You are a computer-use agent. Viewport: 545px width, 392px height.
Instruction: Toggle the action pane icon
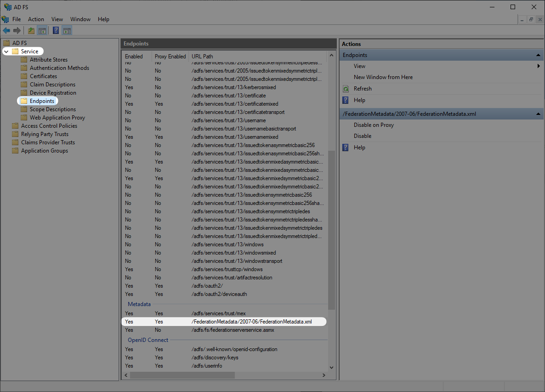pyautogui.click(x=67, y=30)
